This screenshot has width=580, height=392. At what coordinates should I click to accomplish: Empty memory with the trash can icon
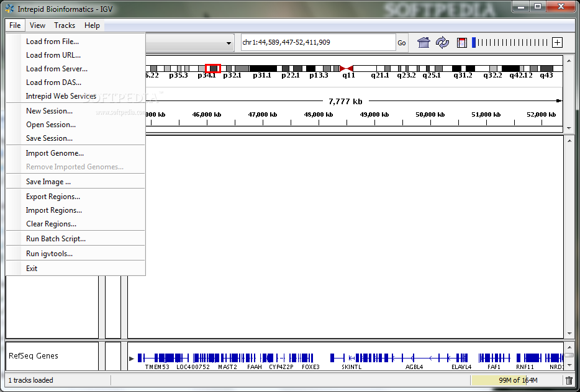(569, 380)
